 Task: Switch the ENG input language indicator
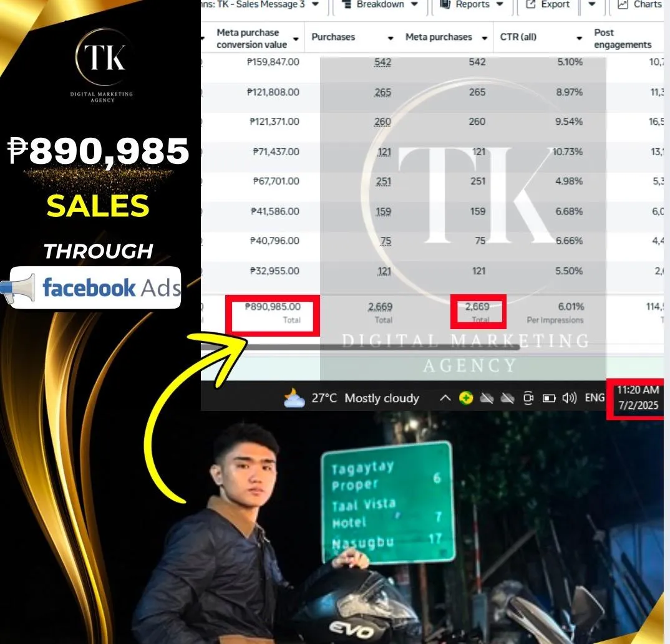pyautogui.click(x=595, y=398)
